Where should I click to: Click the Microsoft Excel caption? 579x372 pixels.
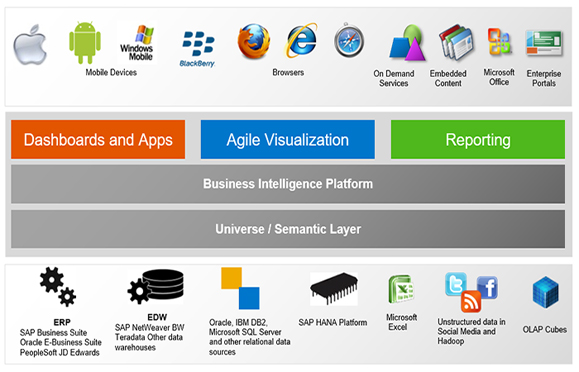point(402,322)
